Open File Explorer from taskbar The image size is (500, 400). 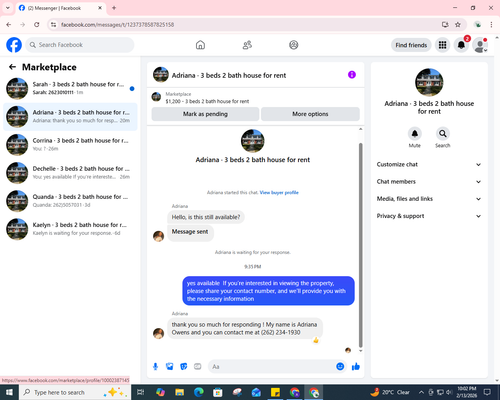pos(180,392)
